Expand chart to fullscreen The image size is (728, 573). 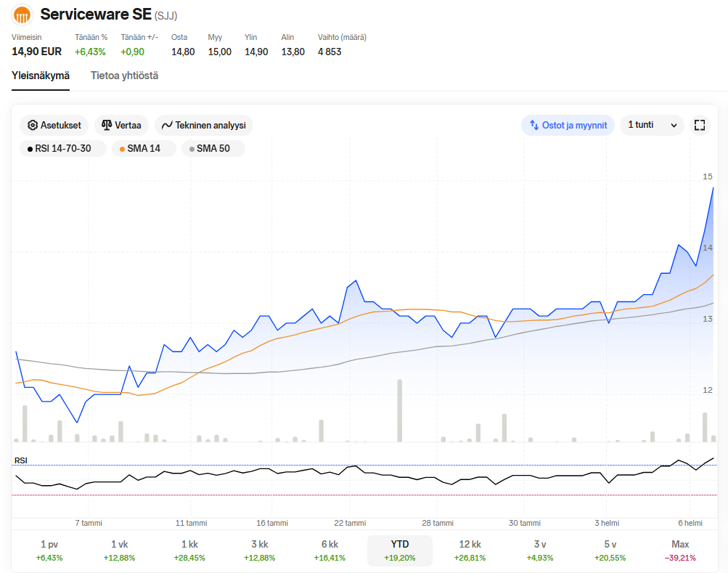pyautogui.click(x=700, y=125)
